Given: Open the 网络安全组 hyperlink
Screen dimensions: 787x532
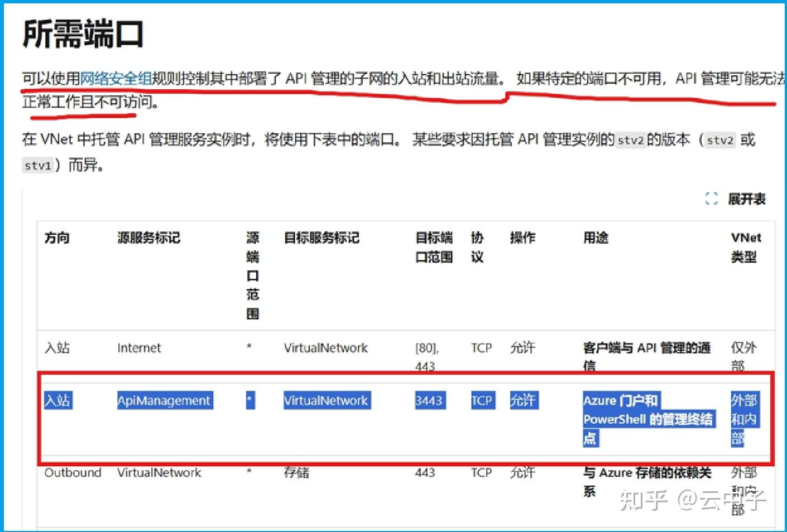Looking at the screenshot, I should click(116, 78).
